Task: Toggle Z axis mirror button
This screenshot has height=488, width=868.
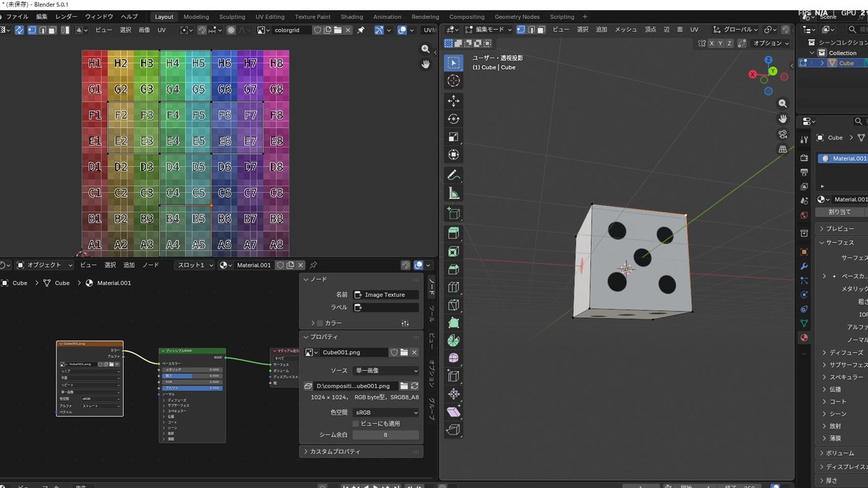Action: point(728,43)
